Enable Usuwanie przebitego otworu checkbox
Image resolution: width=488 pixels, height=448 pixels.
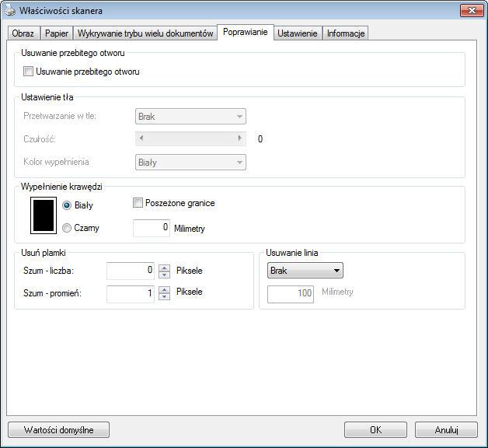pos(28,72)
